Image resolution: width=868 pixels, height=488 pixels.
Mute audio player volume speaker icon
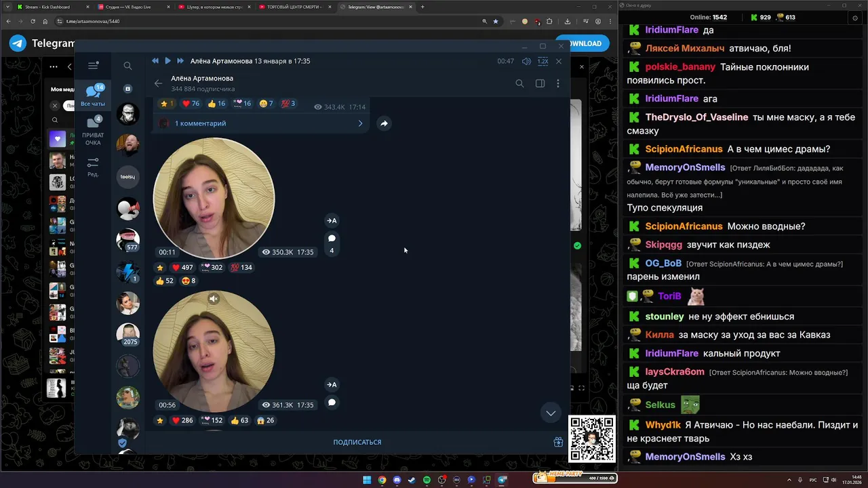coord(526,61)
